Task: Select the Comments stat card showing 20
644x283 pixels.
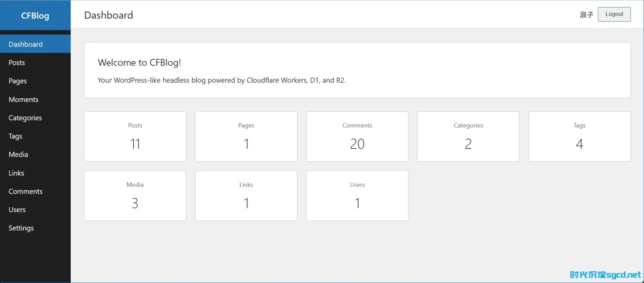Action: [357, 136]
